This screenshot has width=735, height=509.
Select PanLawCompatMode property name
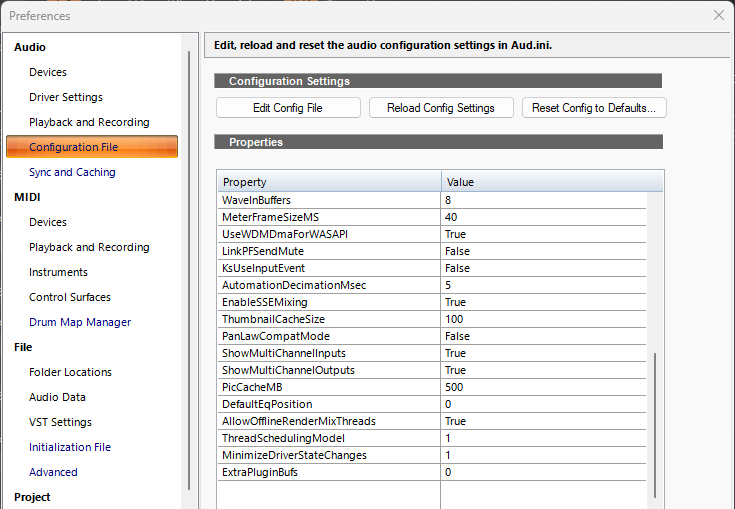(276, 336)
